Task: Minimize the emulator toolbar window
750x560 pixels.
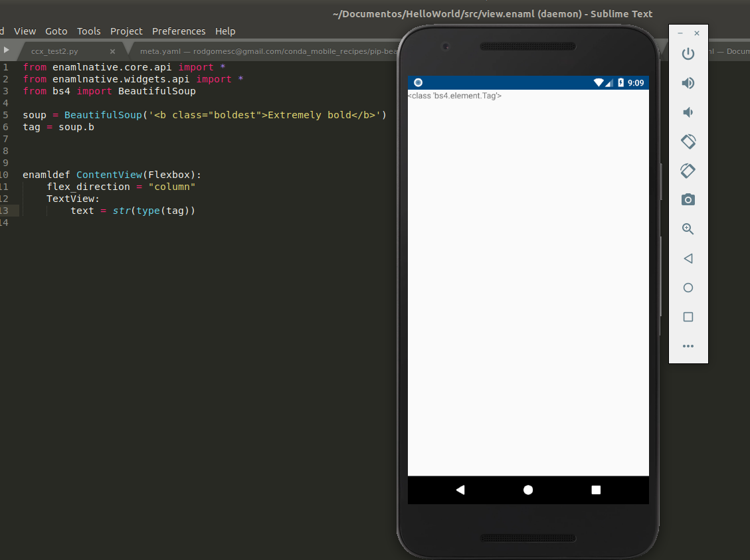Action: (x=680, y=33)
